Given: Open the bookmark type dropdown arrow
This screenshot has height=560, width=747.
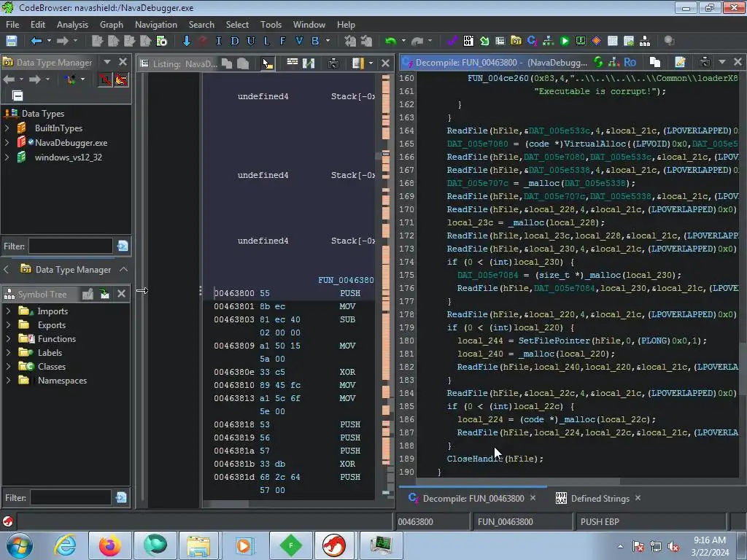Looking at the screenshot, I should tap(328, 41).
